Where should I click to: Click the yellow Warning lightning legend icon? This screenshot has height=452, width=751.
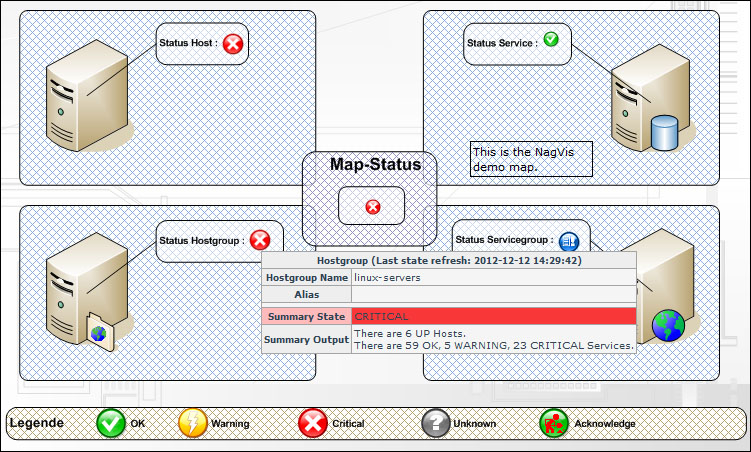click(193, 423)
